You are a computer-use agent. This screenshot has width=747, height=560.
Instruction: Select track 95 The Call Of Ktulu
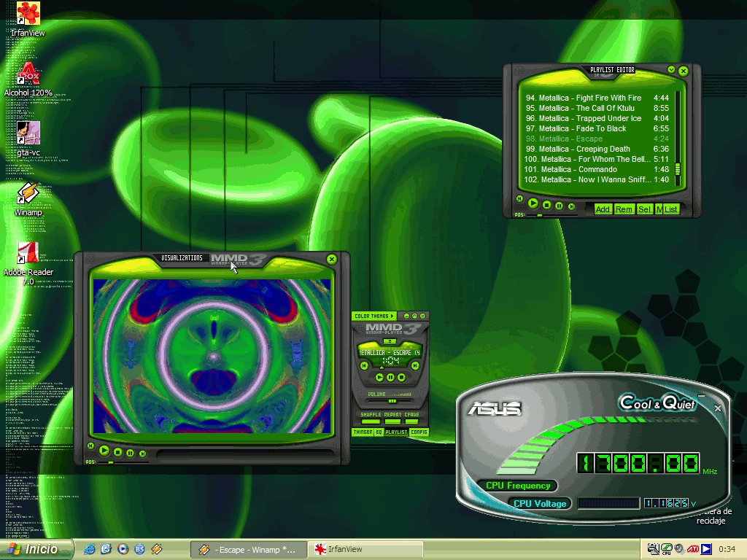pyautogui.click(x=597, y=108)
